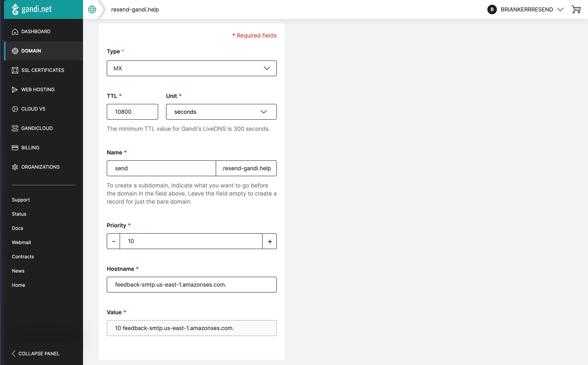Image resolution: width=588 pixels, height=365 pixels.
Task: Go to SSL CERTIFICATES
Action: tap(43, 70)
